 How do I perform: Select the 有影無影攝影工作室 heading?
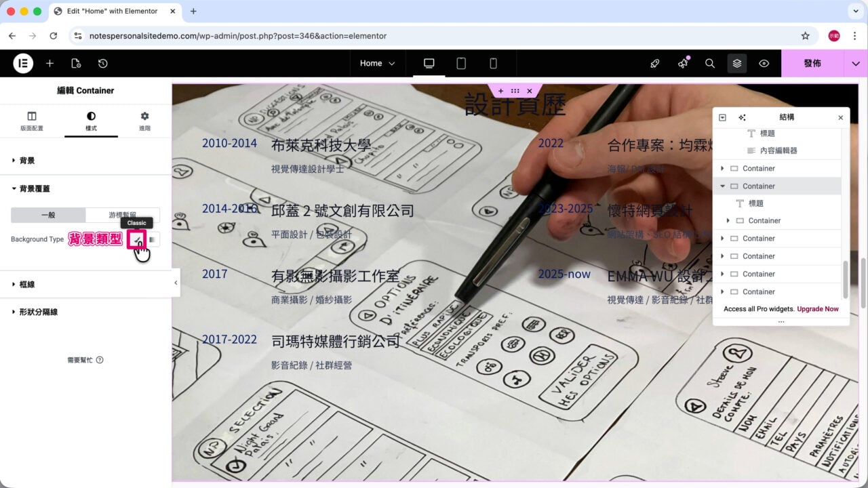point(336,276)
